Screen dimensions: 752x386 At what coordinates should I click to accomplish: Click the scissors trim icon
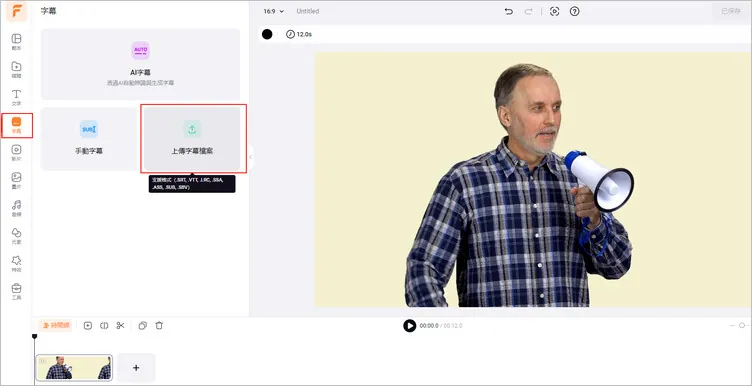click(x=120, y=326)
